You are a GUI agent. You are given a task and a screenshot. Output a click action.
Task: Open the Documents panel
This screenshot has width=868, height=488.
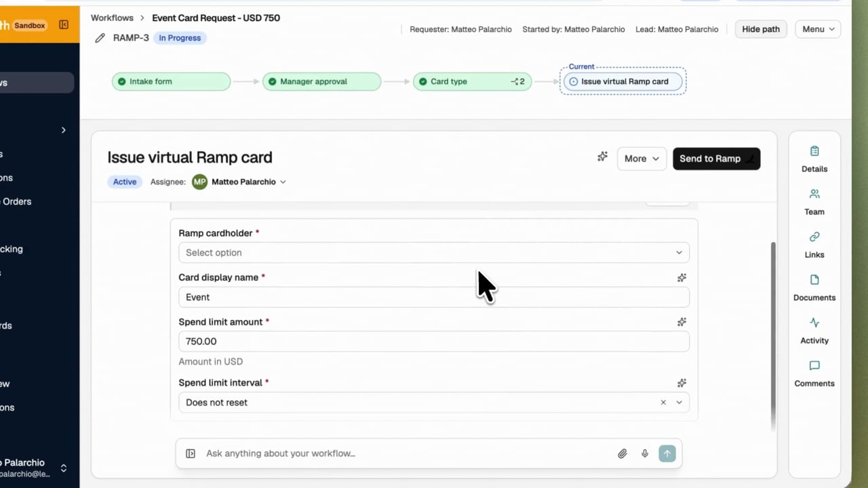pos(814,288)
